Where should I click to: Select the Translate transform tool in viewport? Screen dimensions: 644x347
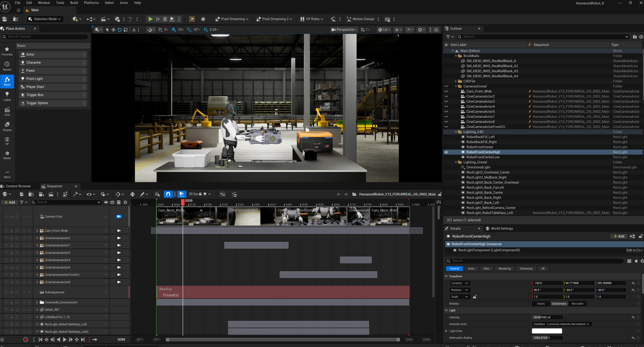tap(113, 30)
